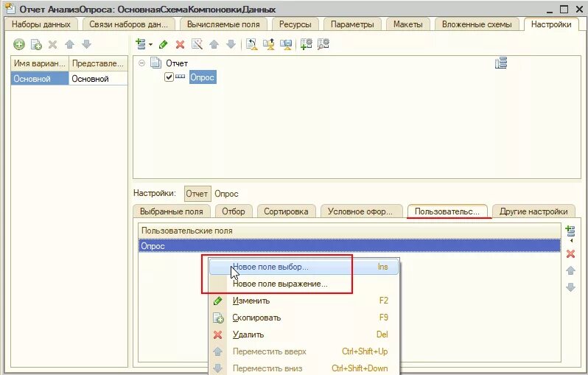Open the Связи наборов данных tab
The width and height of the screenshot is (588, 375).
[129, 24]
